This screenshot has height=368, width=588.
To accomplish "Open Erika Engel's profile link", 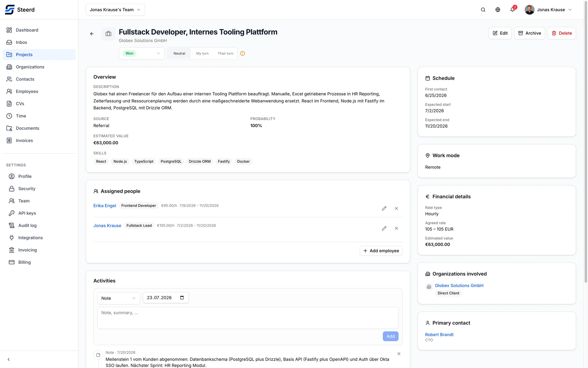I will 105,205.
